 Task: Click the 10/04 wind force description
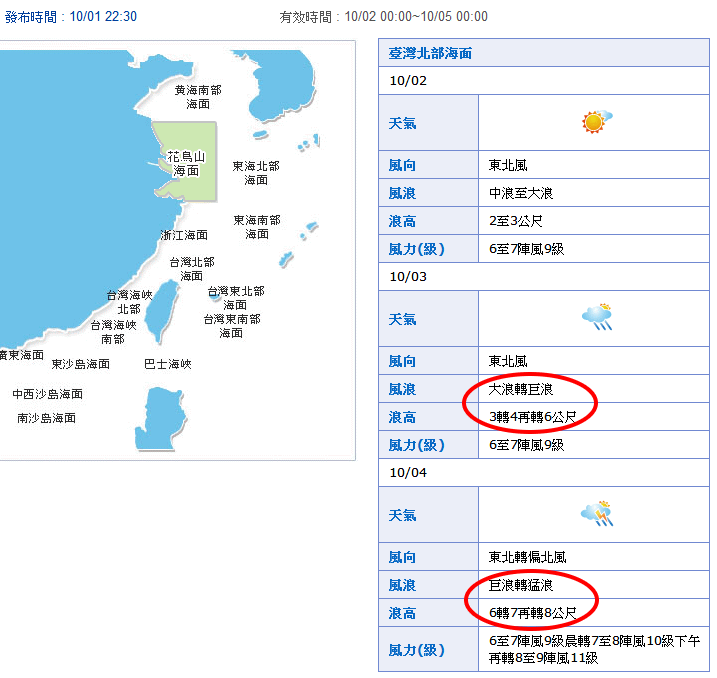(x=594, y=650)
